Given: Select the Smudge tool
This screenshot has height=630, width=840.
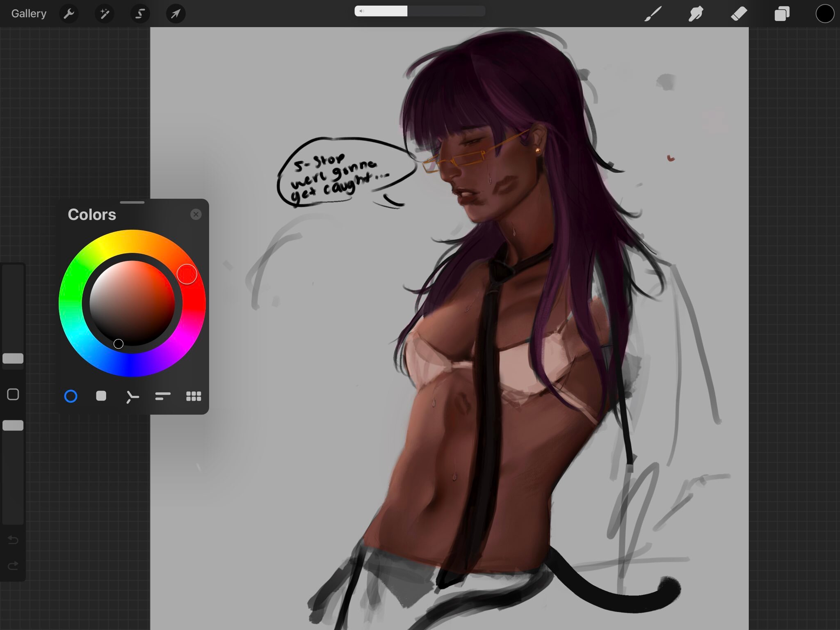Looking at the screenshot, I should click(x=696, y=14).
